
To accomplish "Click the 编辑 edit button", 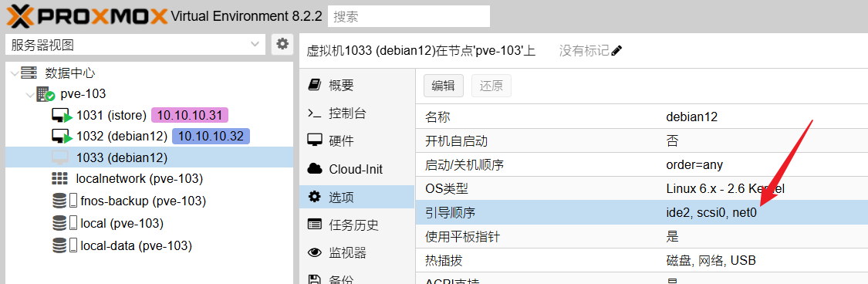I will coord(444,86).
